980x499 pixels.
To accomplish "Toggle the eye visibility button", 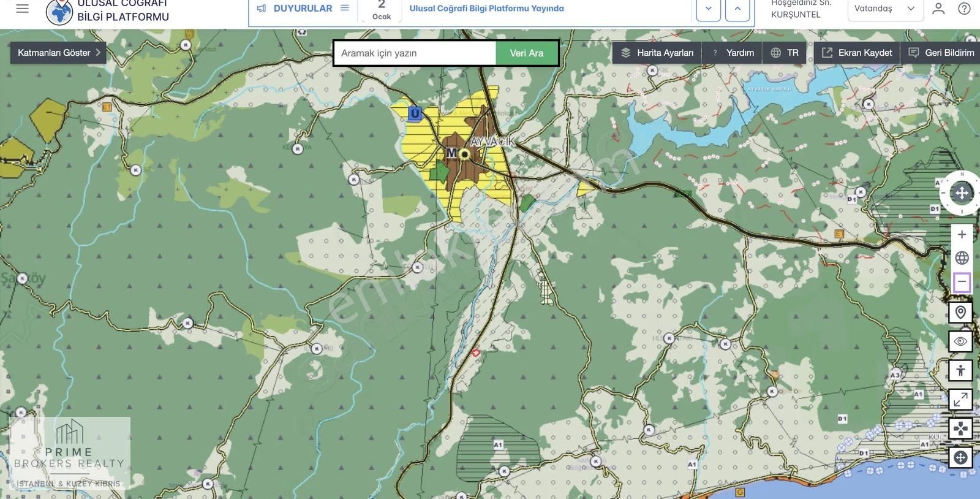I will pos(960,341).
